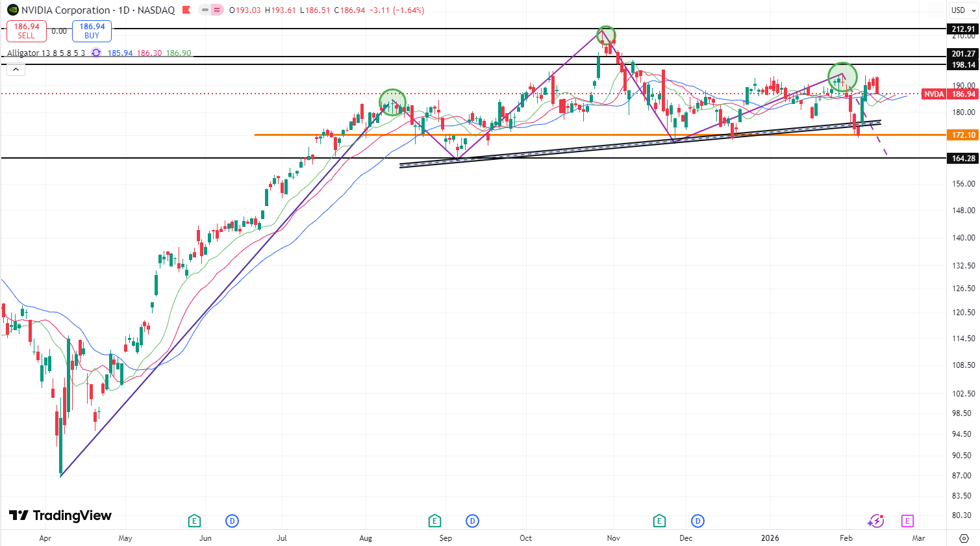Click the TradingView logo in the chart corner
Screen dimensions: 980x546
click(x=60, y=515)
